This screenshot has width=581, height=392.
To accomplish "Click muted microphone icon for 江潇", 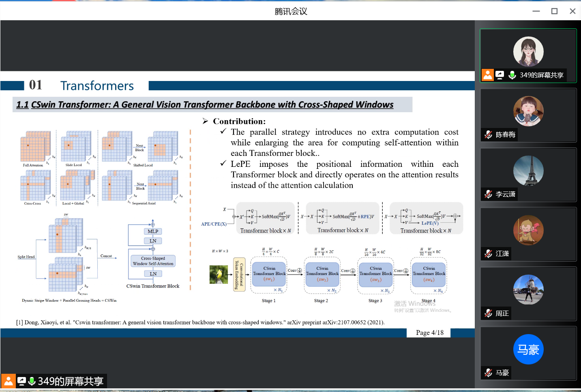I will (489, 254).
